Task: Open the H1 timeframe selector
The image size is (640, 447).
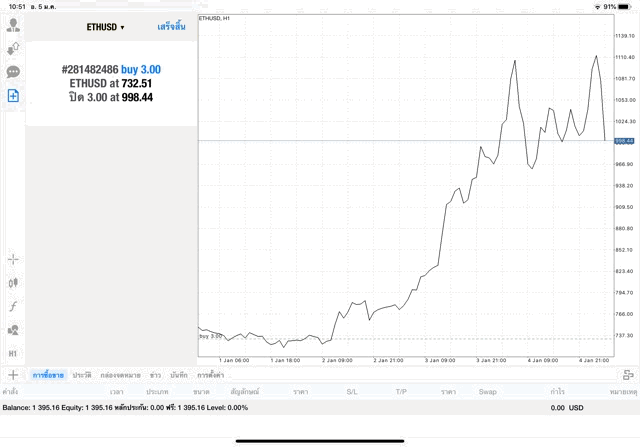Action: [x=13, y=354]
